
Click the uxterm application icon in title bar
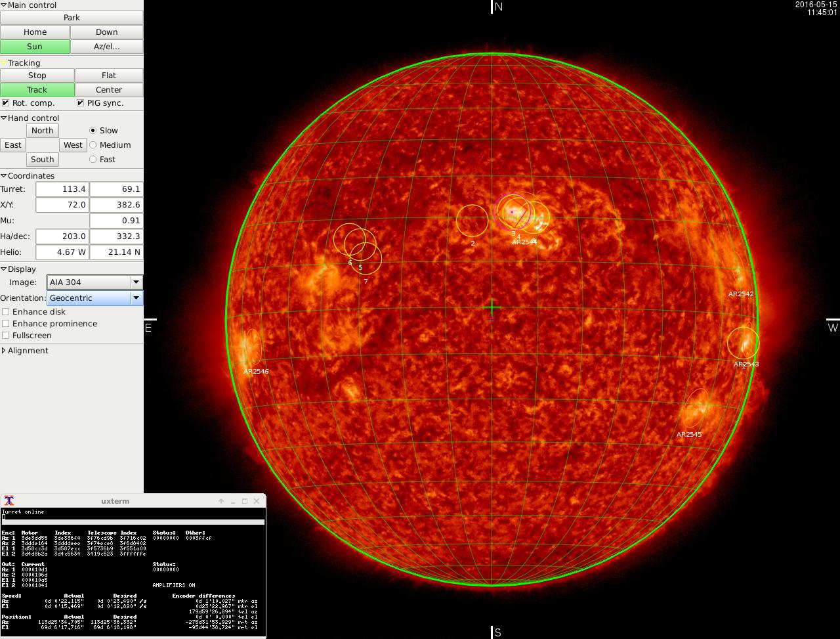[9, 500]
